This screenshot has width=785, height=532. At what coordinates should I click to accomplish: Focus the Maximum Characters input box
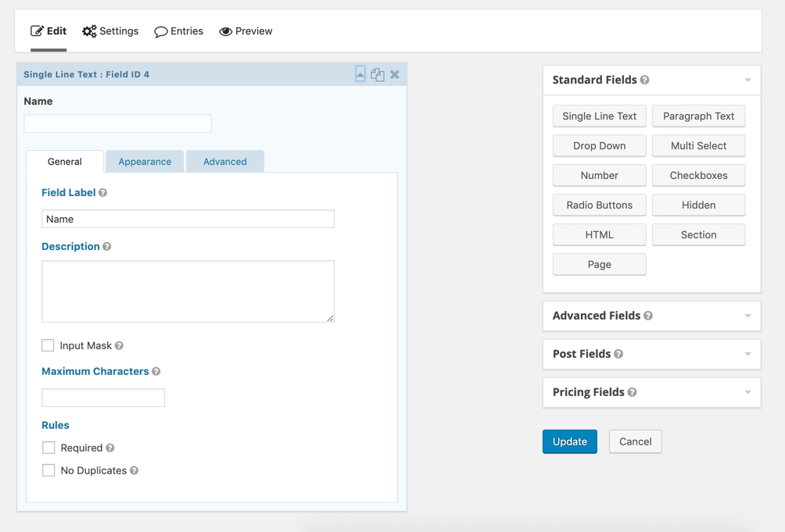103,398
